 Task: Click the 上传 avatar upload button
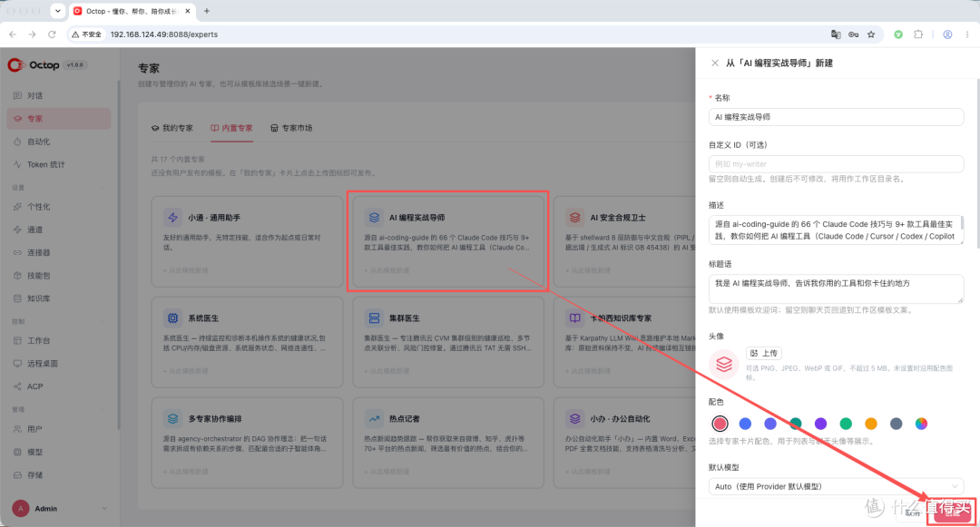click(764, 354)
